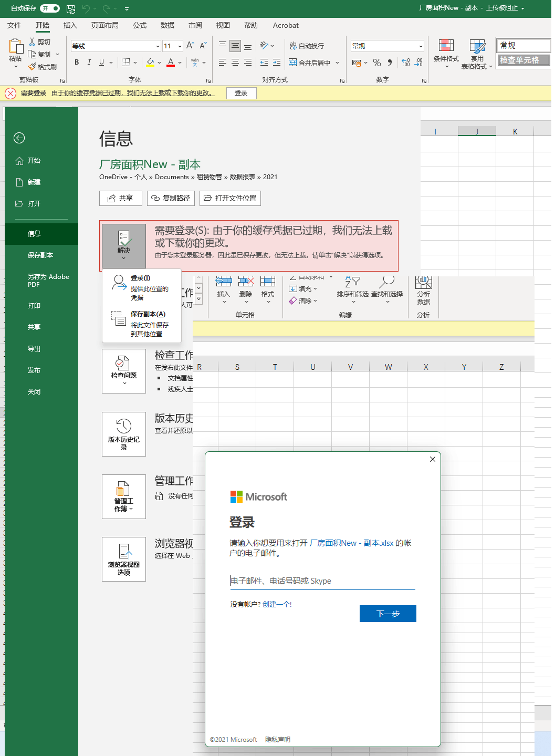Image resolution: width=555 pixels, height=756 pixels.
Task: Choose 保存副本 in the resolve menu
Action: 142,323
